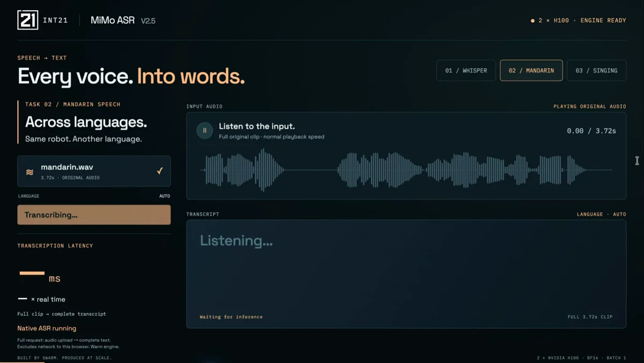The height and width of the screenshot is (363, 644).
Task: Click the PLAYING ORIGINAL AUDIO label
Action: (590, 106)
